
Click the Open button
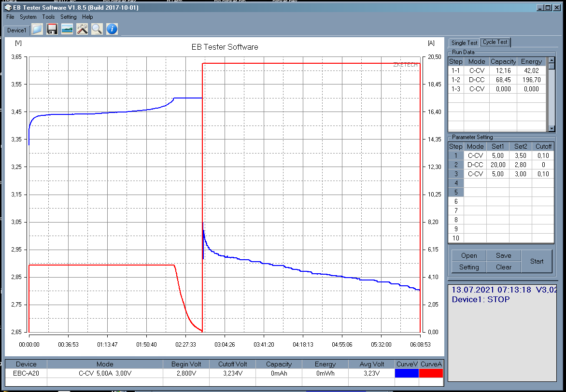click(469, 255)
